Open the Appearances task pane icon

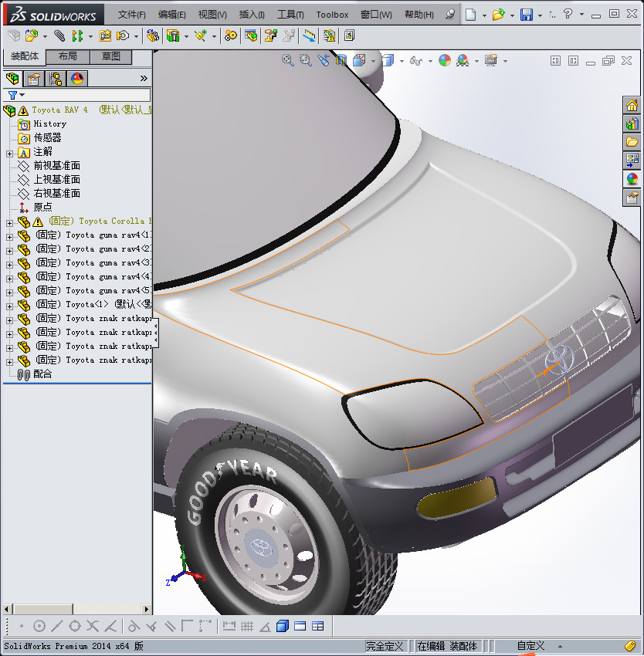click(632, 179)
